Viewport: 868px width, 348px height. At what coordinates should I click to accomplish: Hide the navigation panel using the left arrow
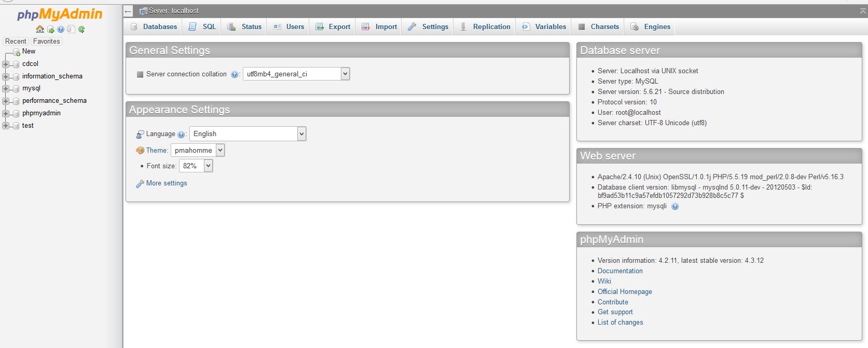click(x=128, y=11)
